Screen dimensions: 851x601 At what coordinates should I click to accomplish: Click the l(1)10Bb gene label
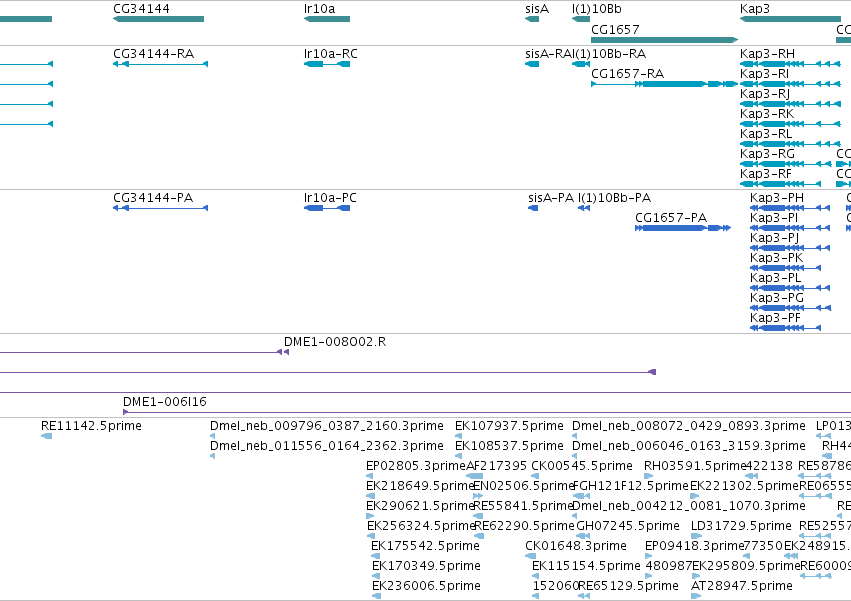[x=596, y=9]
